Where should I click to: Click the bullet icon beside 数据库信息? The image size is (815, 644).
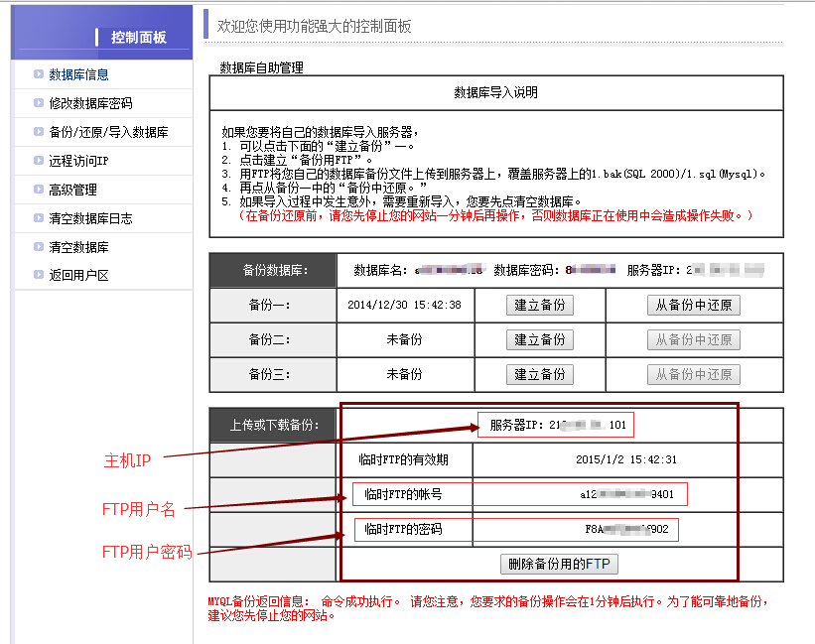click(x=39, y=74)
